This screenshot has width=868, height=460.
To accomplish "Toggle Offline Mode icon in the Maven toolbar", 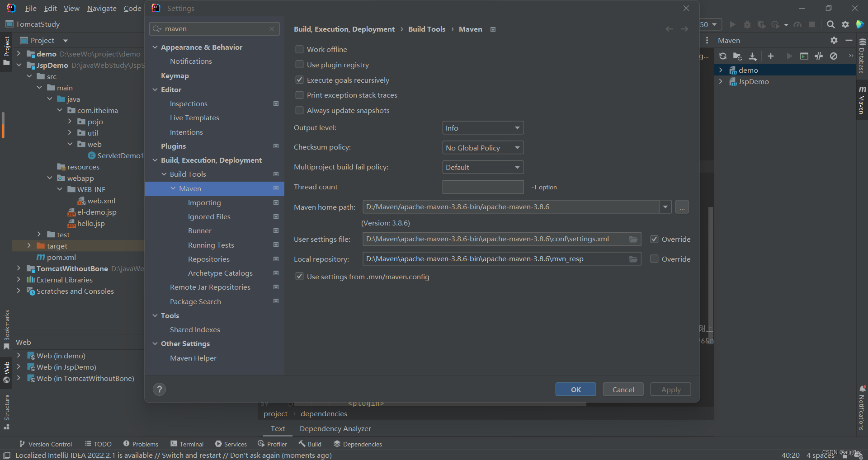I will [819, 56].
